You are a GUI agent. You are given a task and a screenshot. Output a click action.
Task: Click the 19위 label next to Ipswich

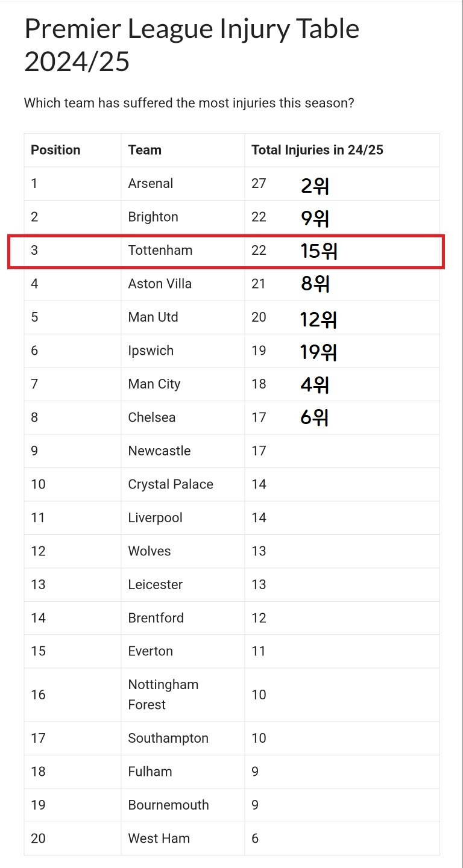(318, 352)
